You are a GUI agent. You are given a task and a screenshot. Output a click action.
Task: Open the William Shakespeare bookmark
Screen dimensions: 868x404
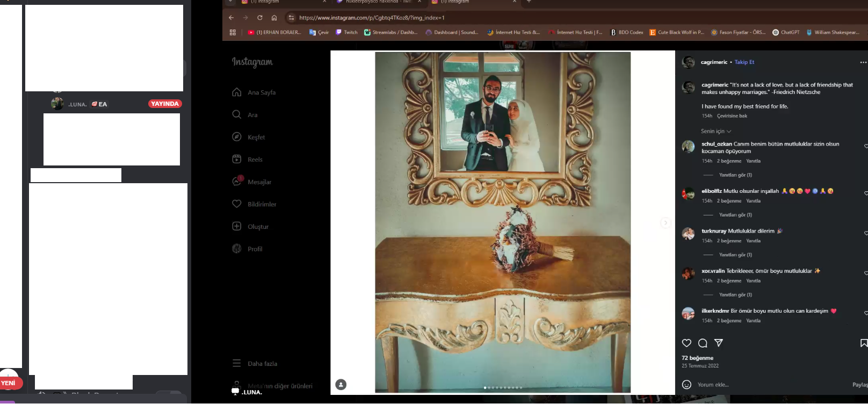tap(833, 32)
